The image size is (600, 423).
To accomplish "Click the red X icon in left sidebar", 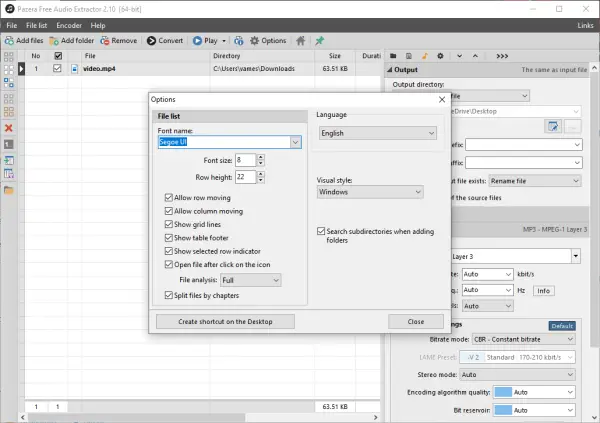I will tap(8, 128).
